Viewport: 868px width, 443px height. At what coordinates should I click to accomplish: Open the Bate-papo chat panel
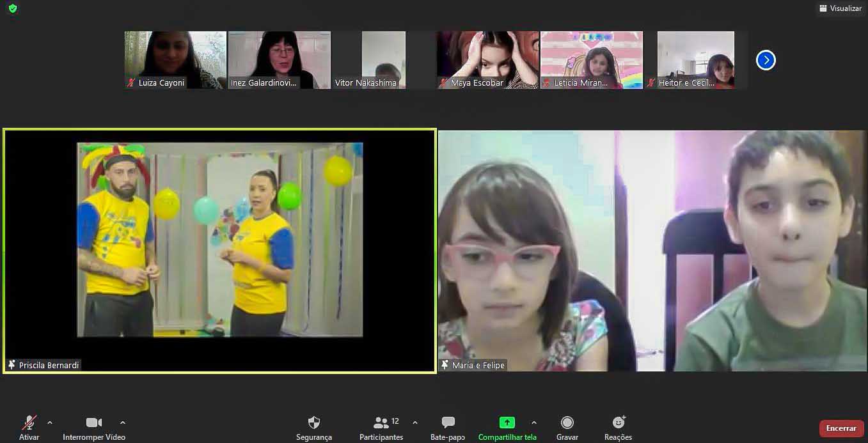[x=448, y=428]
